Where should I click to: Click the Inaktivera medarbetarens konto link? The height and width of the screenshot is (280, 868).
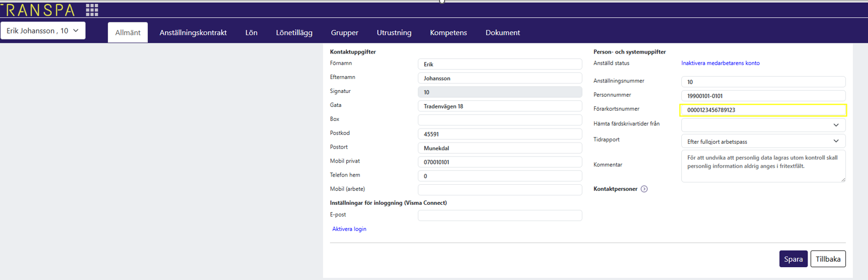tap(720, 63)
